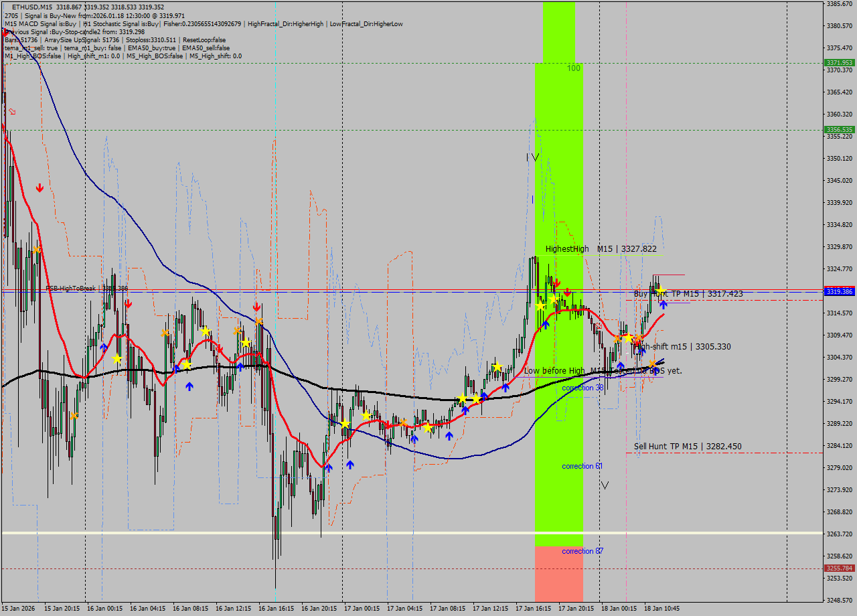Click the red 3255.784 price tag

coord(839,568)
